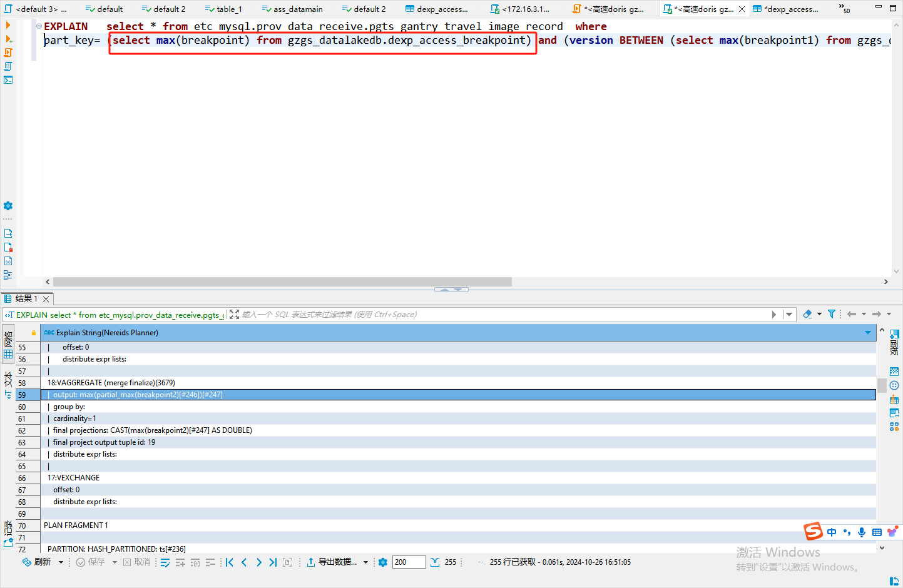Switch to grid view mode in the side bar
903x588 pixels.
tap(8, 345)
